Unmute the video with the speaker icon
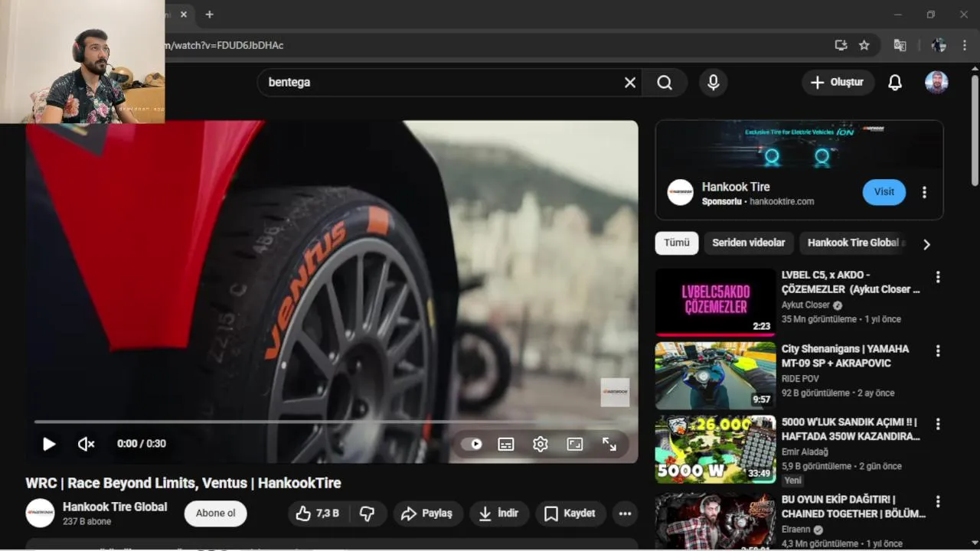 click(x=86, y=444)
